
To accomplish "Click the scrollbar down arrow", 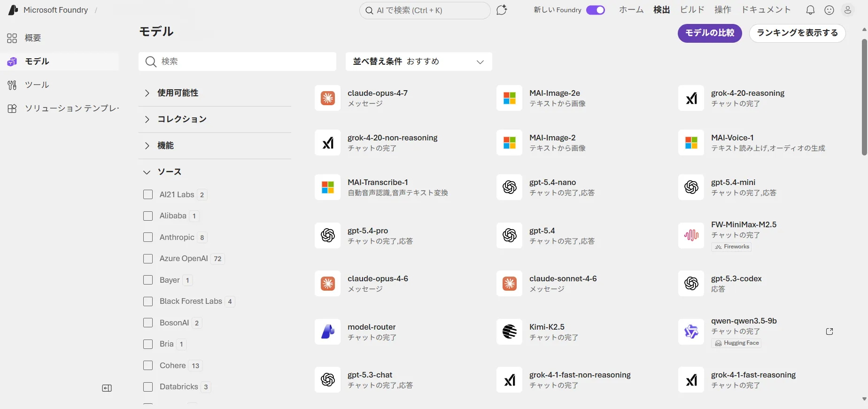I will 864,399.
